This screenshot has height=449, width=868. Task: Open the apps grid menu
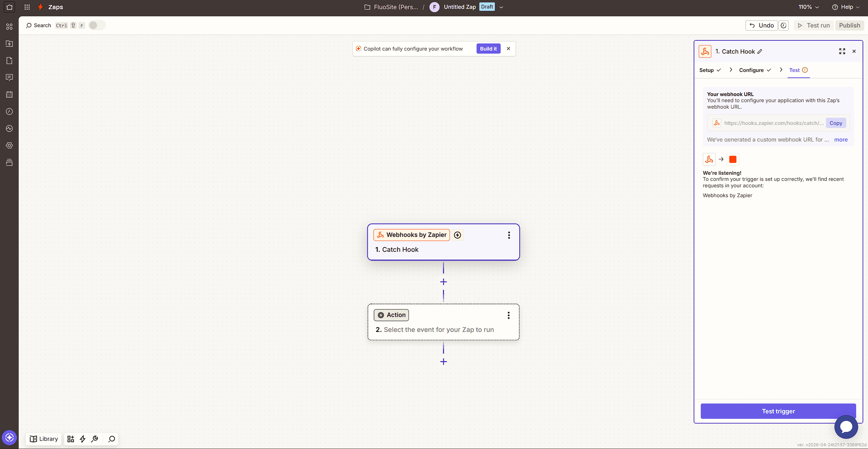27,7
